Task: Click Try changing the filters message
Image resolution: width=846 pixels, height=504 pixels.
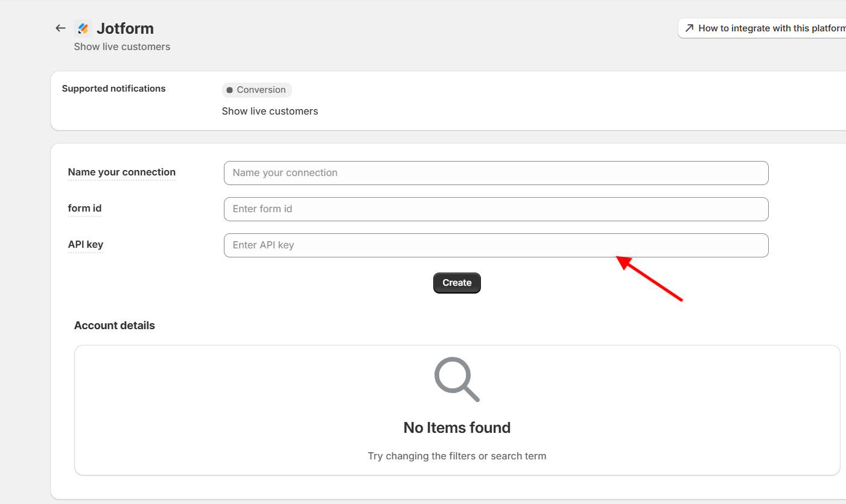Action: tap(457, 456)
